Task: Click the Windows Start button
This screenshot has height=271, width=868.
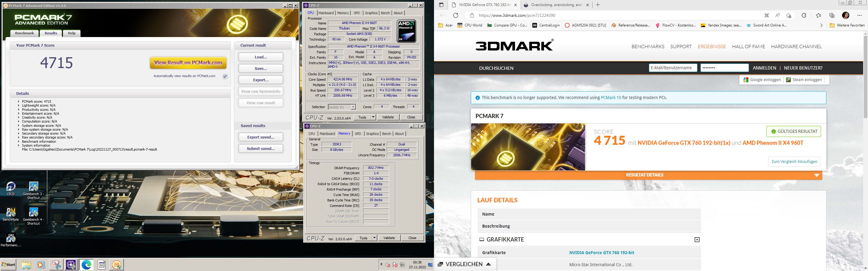Action: (8, 265)
